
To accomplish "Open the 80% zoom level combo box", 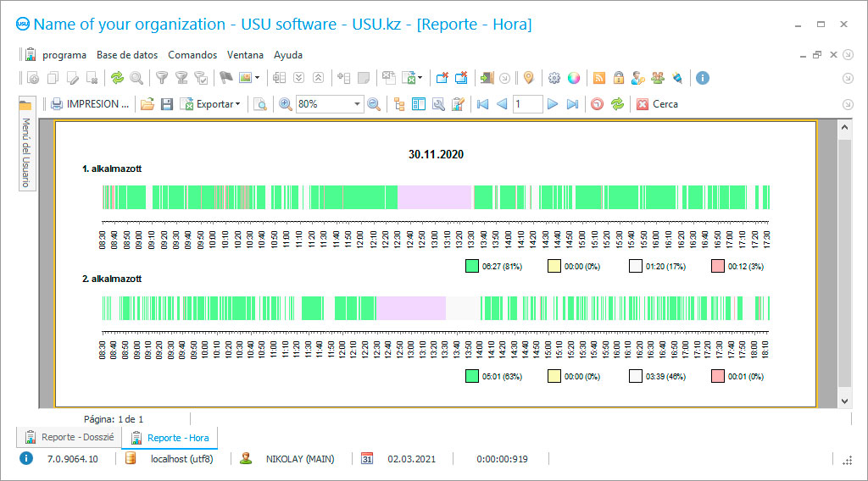I will (x=329, y=104).
